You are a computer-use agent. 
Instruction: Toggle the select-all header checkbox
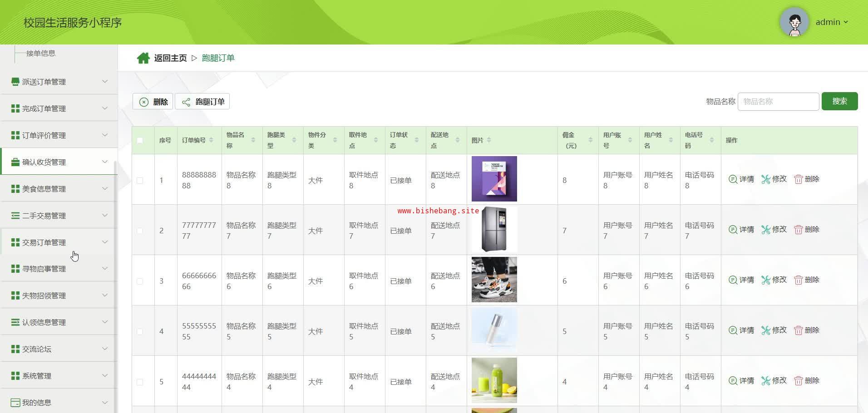[x=140, y=140]
